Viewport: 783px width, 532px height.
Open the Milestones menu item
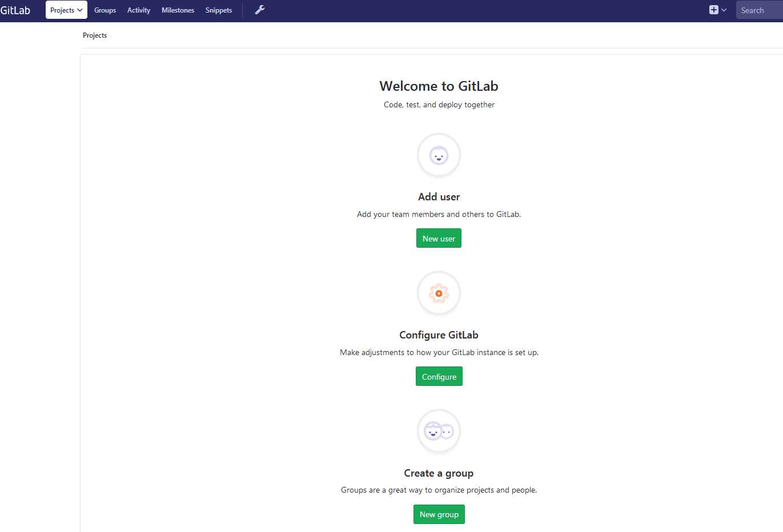[x=178, y=10]
